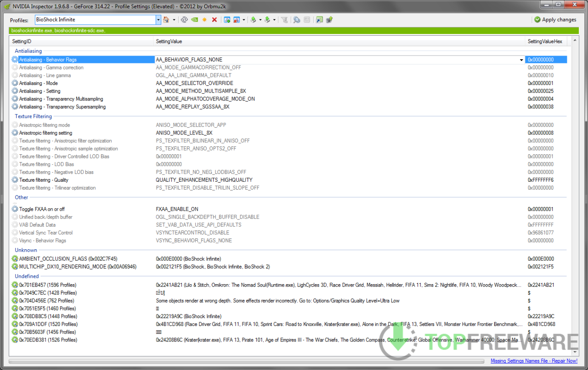This screenshot has width=588, height=370.
Task: Click in the Profiles name input field
Action: pyautogui.click(x=95, y=20)
